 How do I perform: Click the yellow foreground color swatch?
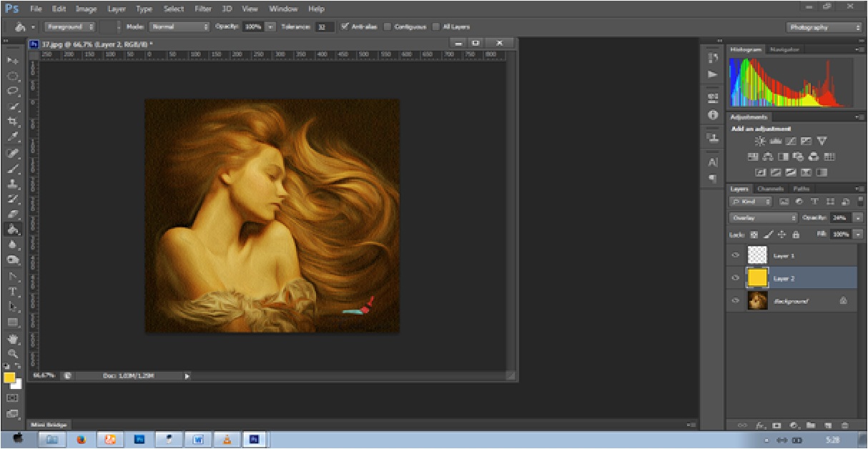point(9,378)
